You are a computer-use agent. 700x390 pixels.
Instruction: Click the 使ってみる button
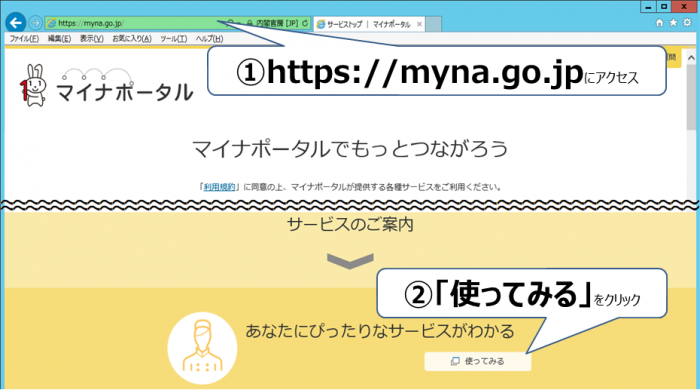tap(478, 361)
